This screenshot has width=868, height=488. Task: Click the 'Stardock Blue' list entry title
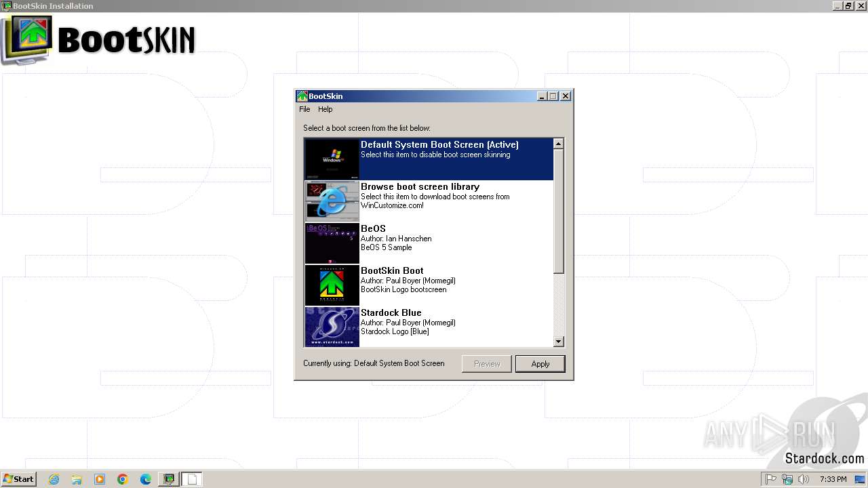click(x=391, y=312)
